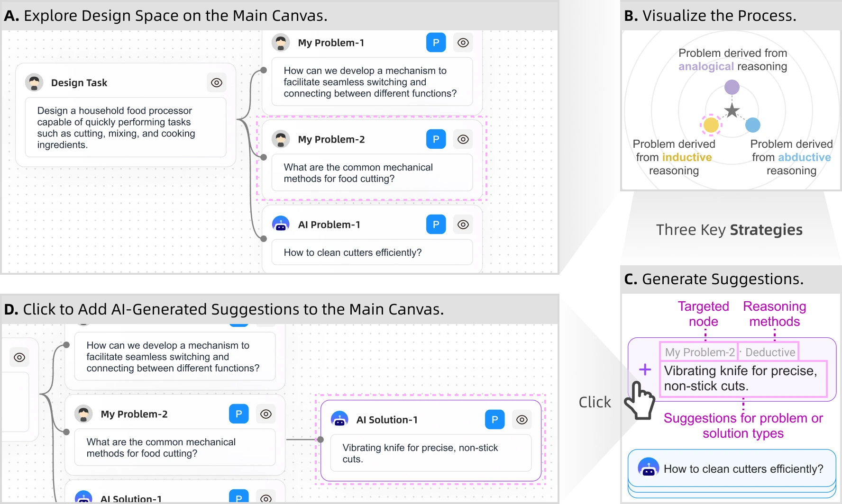Toggle eye visibility on Design Task card
This screenshot has width=842, height=504.
217,82
